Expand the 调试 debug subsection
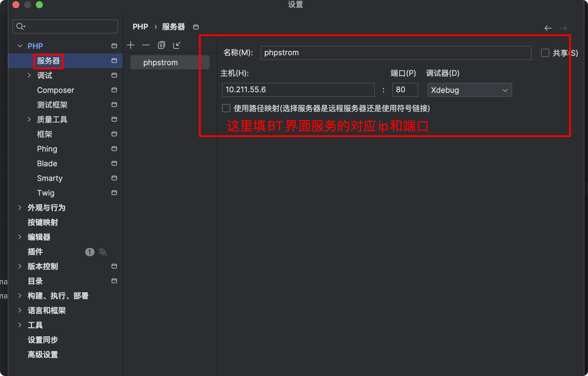This screenshot has width=588, height=376. [x=29, y=75]
